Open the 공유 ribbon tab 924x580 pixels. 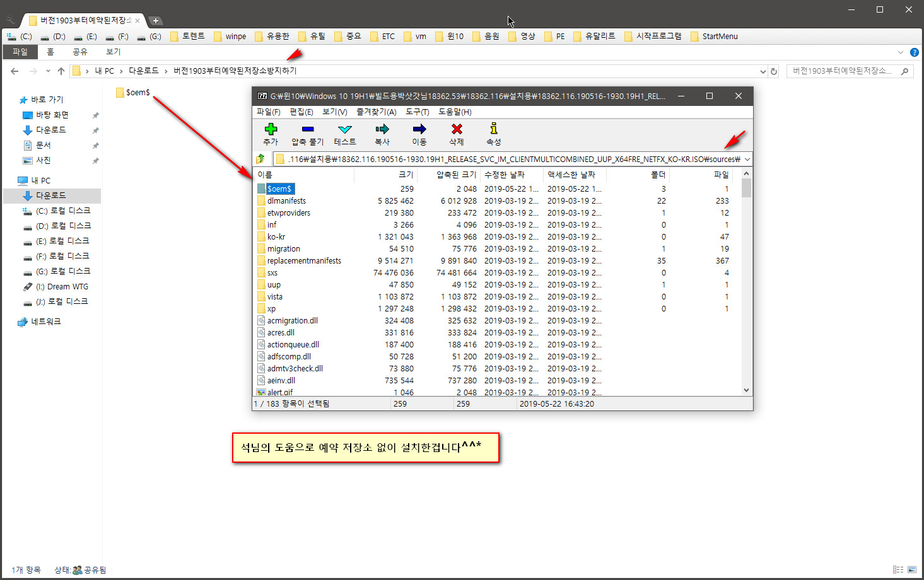(x=80, y=52)
